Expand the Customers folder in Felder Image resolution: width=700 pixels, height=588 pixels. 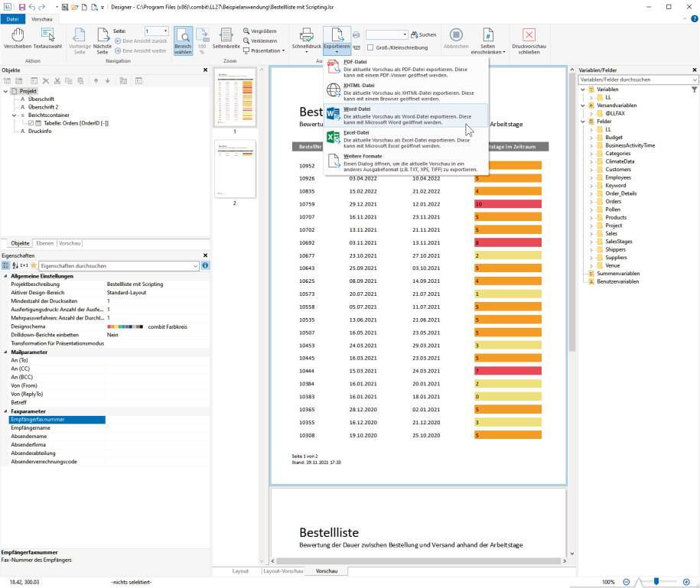click(591, 170)
